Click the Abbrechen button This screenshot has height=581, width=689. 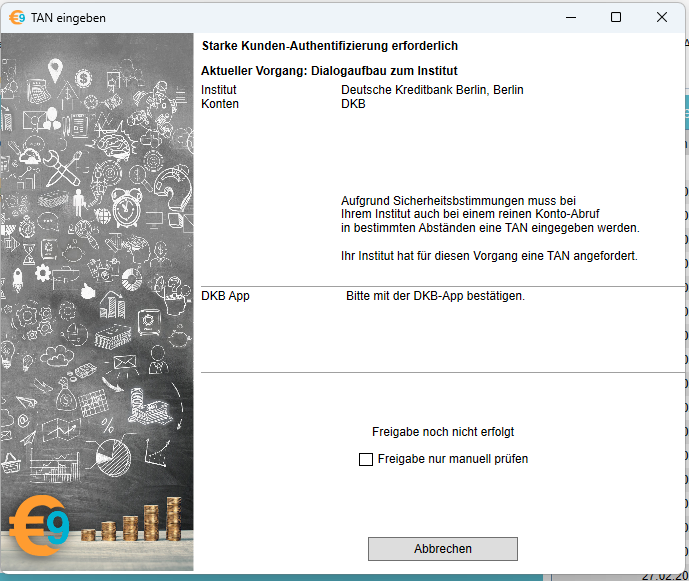[442, 548]
